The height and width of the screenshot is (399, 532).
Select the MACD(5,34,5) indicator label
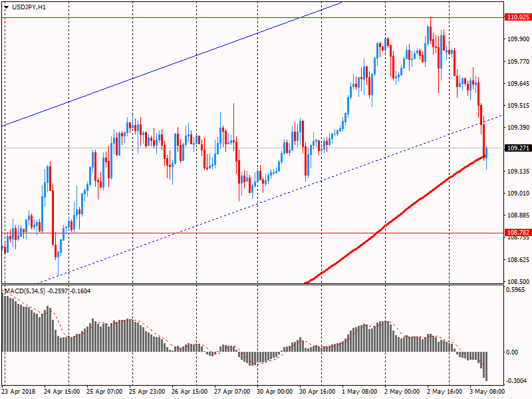(25, 291)
